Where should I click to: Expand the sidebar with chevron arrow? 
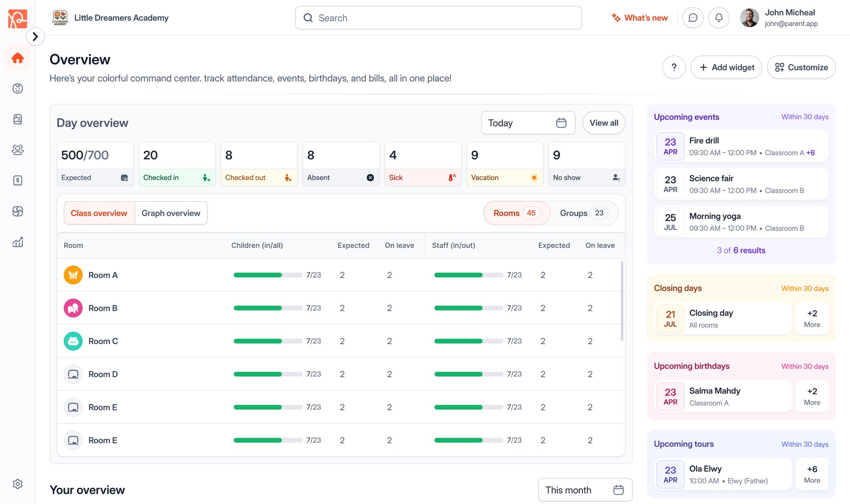coord(35,37)
